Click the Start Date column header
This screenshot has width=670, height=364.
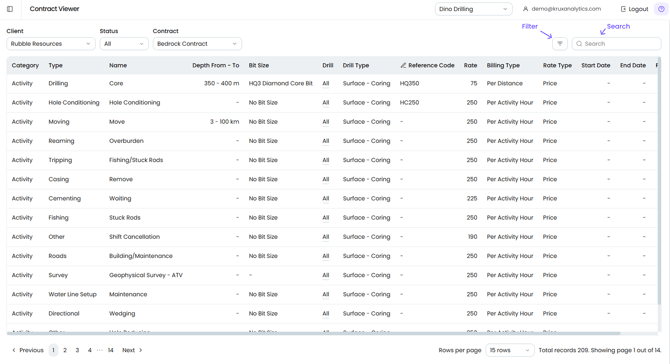pos(596,65)
